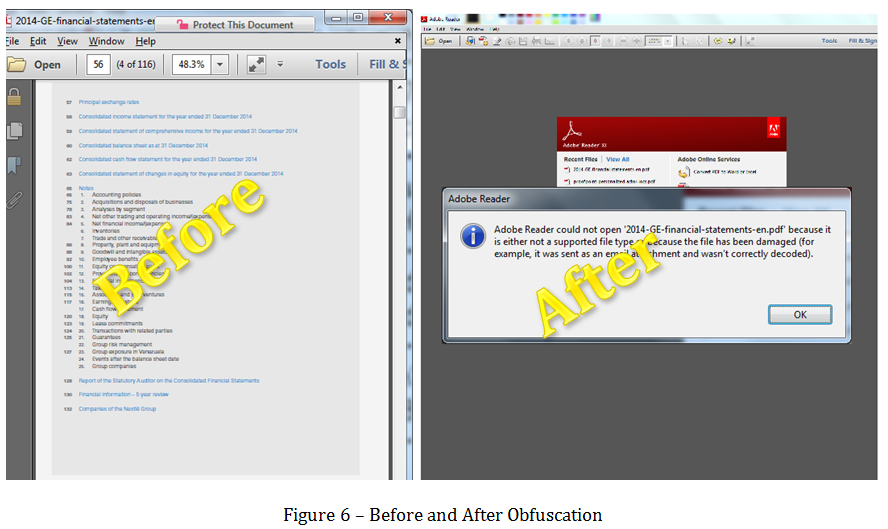Click the page number field showing 56
The image size is (888, 529).
coord(98,65)
